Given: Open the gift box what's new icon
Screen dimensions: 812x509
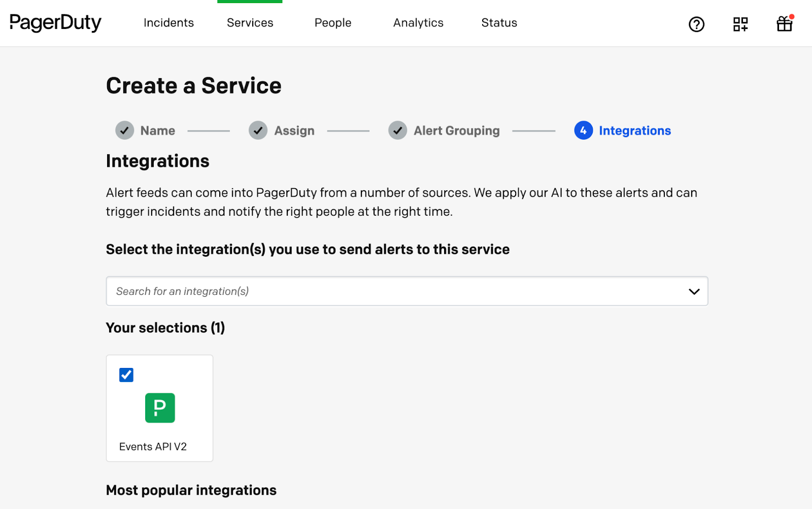Looking at the screenshot, I should click(x=785, y=23).
